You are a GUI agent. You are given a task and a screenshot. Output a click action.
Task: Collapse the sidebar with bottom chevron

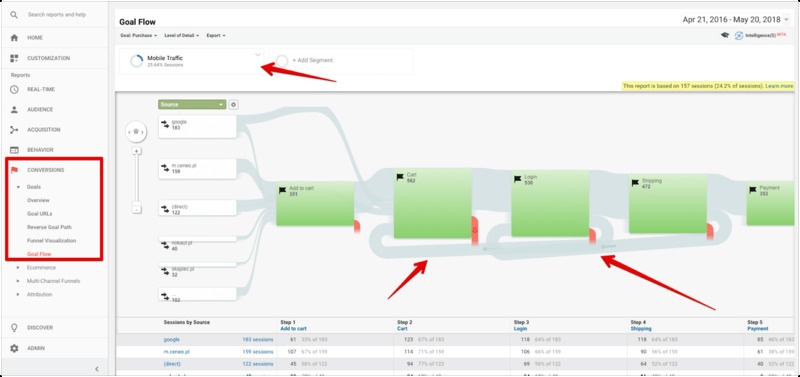(97, 369)
